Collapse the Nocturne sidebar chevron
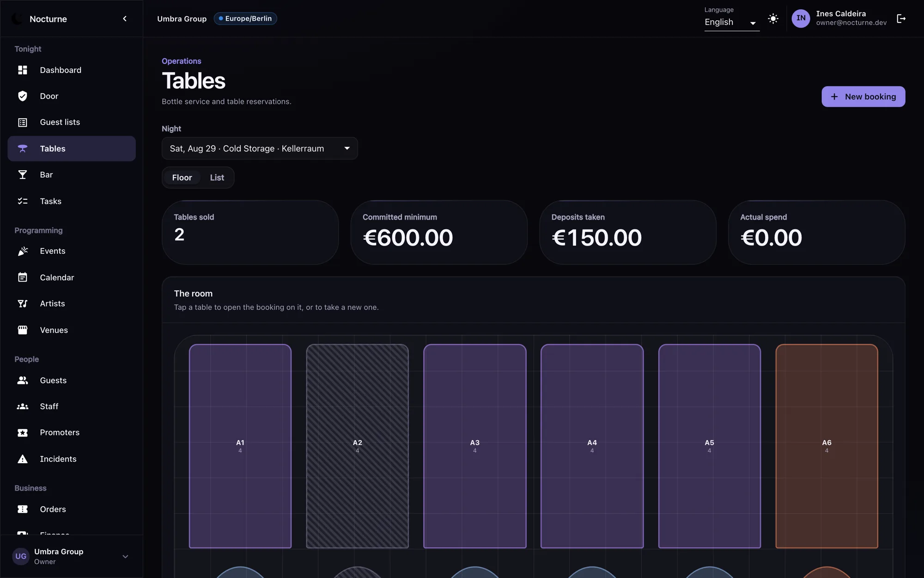The image size is (924, 578). point(125,18)
